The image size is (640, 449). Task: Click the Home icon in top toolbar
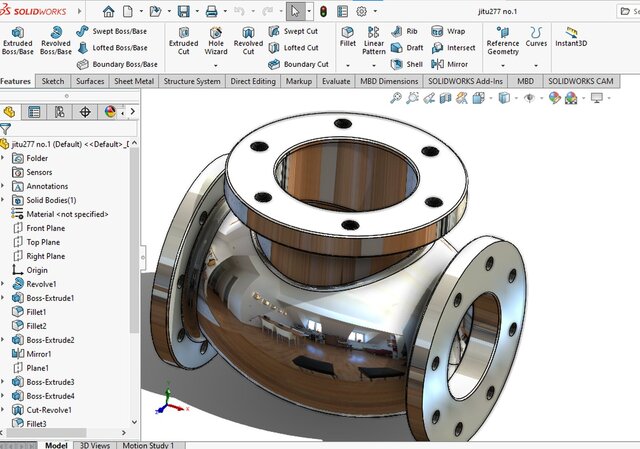[109, 11]
